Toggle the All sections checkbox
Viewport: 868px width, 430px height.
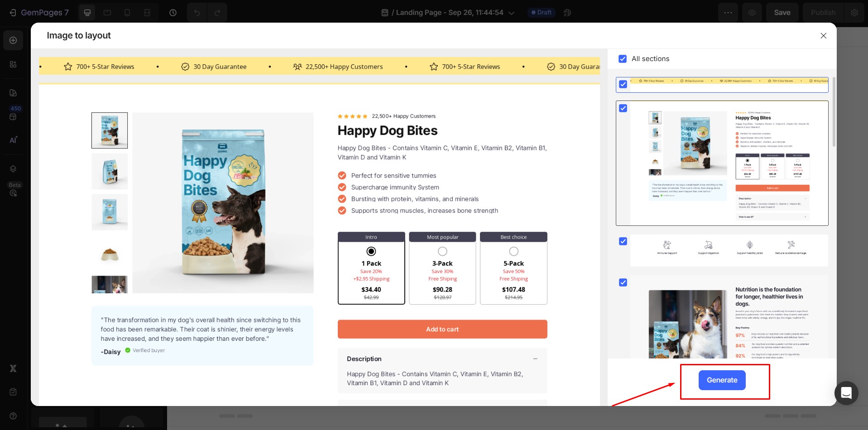623,59
